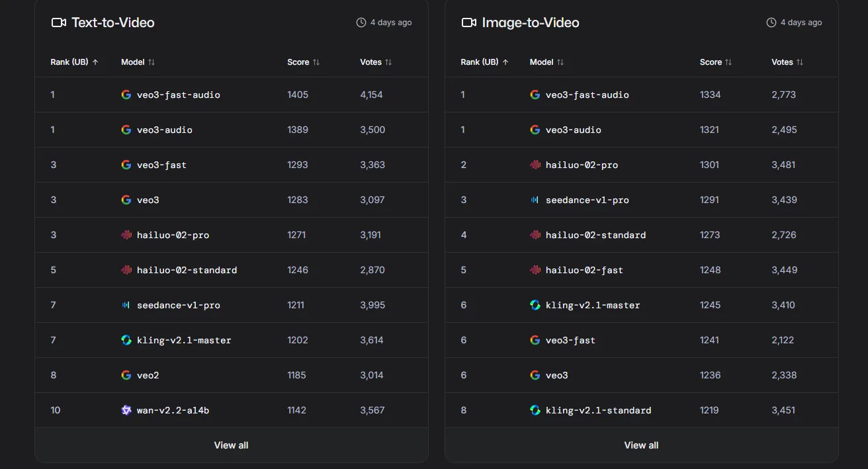
Task: Click the clock icon in Text-to-Video header
Action: coord(361,22)
